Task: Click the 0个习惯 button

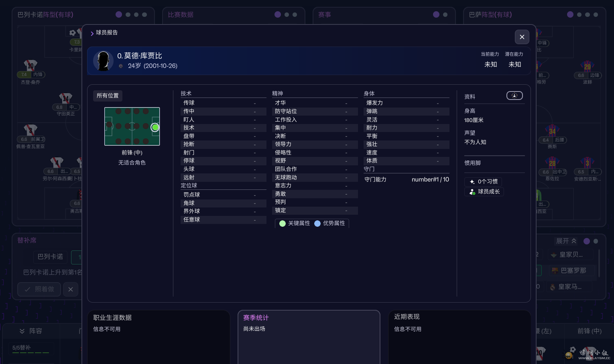Action: (x=484, y=181)
